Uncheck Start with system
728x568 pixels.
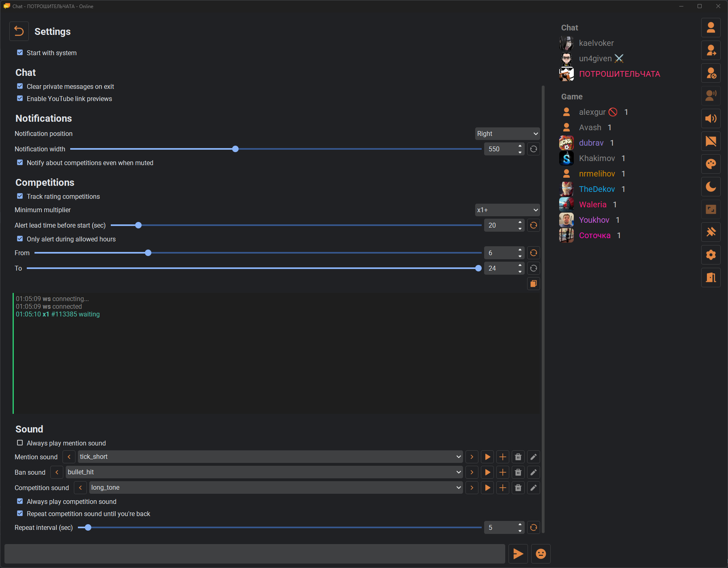pyautogui.click(x=20, y=53)
